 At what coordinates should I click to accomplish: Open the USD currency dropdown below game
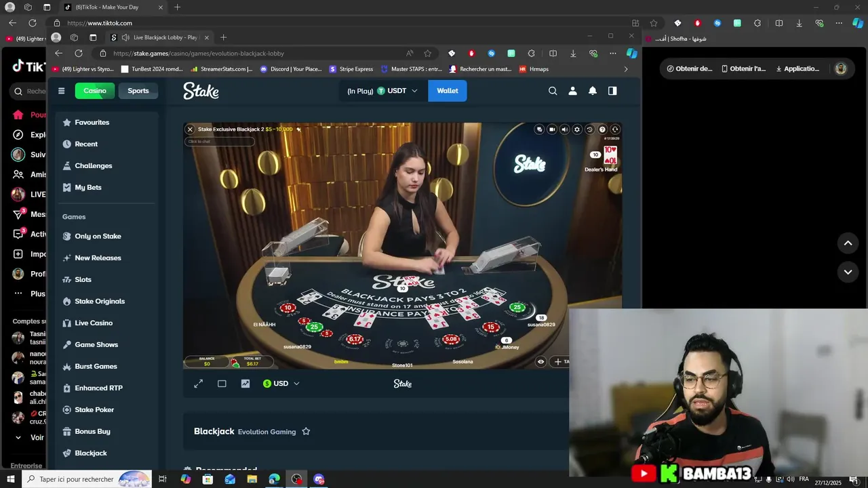point(281,384)
